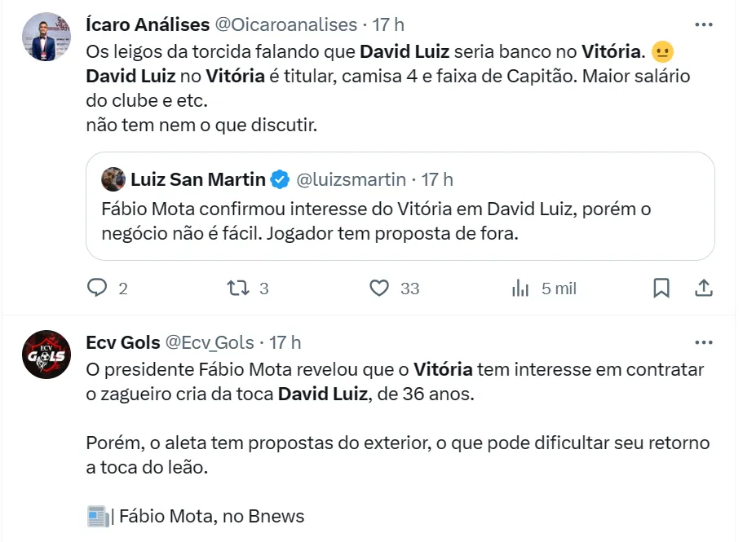Screen dimensions: 756x542
Task: Open the @Ecv_Gols handle link
Action: 210,342
